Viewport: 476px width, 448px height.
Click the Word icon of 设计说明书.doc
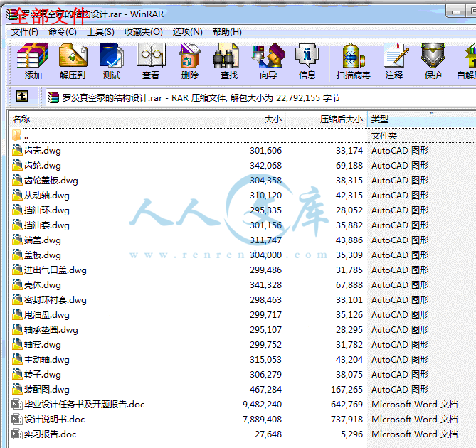(x=17, y=419)
